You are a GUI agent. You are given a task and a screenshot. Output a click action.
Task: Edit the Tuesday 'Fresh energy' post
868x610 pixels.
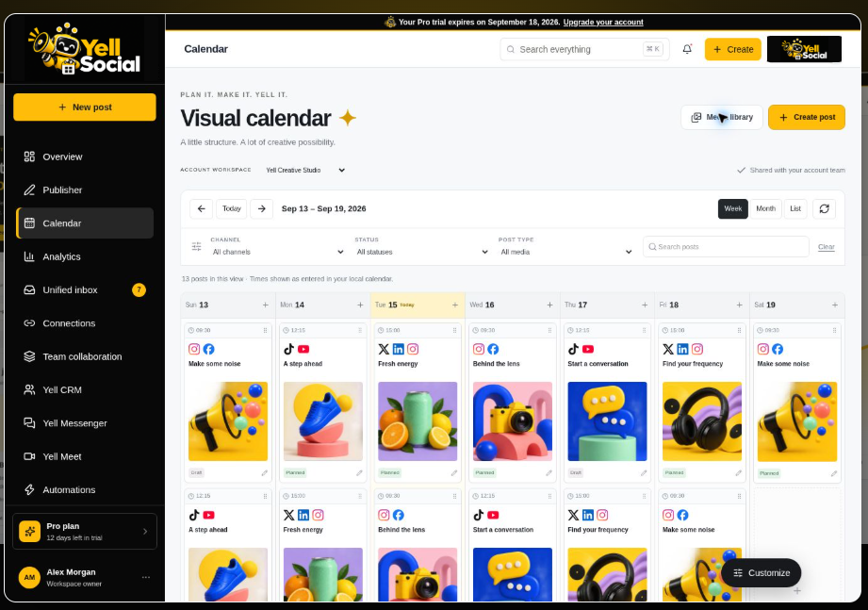tap(454, 472)
